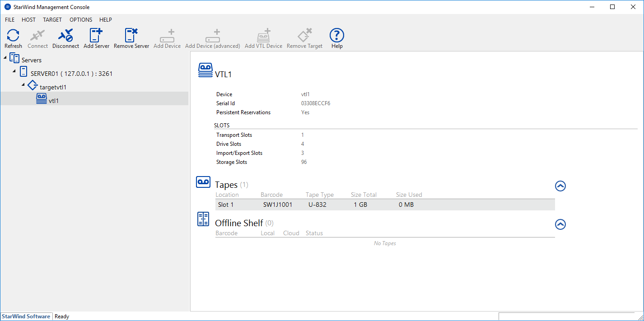Open the TARGET menu
The image size is (644, 321).
[x=52, y=20]
